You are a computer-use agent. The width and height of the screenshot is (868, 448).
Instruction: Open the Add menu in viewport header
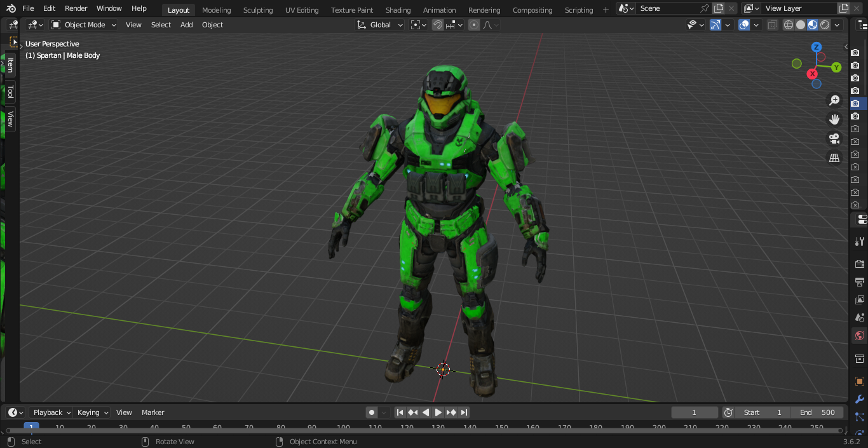(186, 25)
